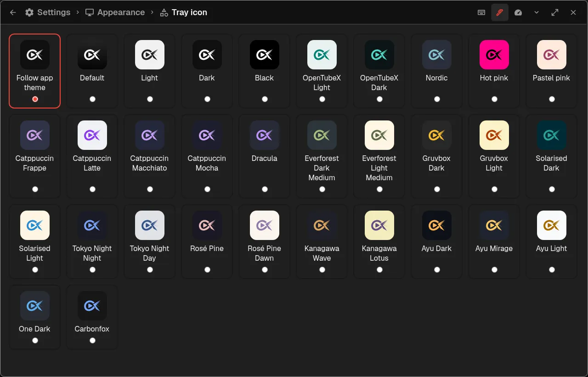Click the diagonal expand arrows icon
Viewport: 588px width, 377px height.
[x=555, y=12]
